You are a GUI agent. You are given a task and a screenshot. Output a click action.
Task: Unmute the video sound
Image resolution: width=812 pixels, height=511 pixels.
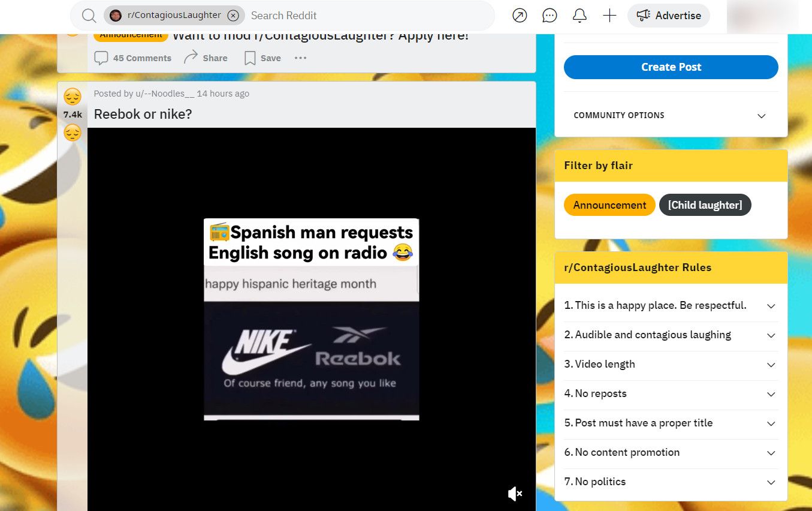click(515, 493)
